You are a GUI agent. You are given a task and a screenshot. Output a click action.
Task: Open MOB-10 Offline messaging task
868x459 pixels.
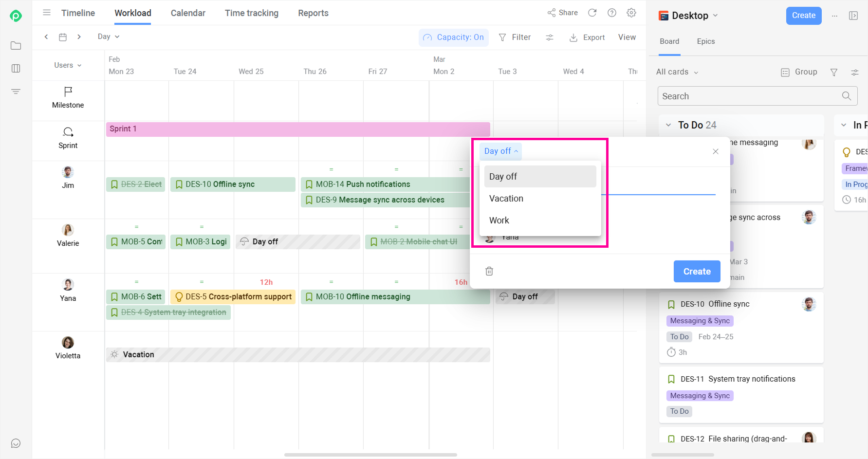(x=395, y=297)
